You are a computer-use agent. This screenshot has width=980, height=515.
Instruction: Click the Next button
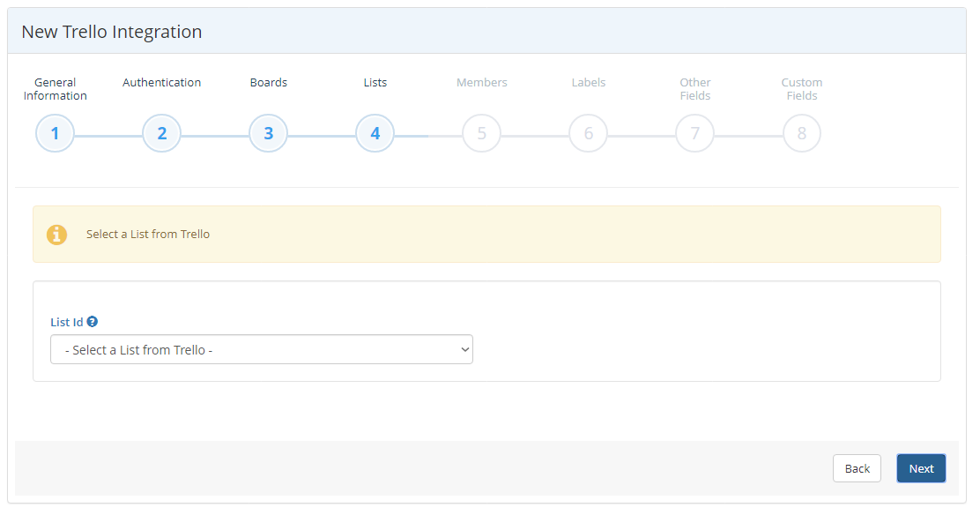[x=921, y=468]
